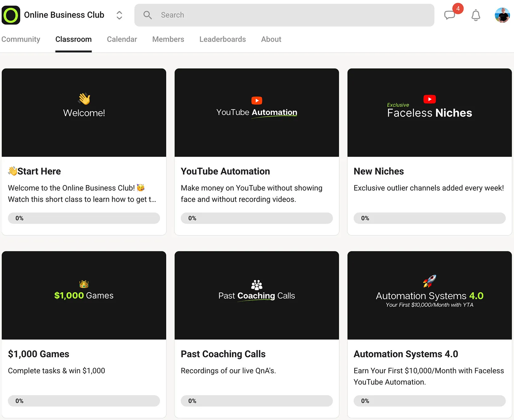Click the Start Here 0% progress bar
Screen dimensions: 514x420
tap(84, 218)
